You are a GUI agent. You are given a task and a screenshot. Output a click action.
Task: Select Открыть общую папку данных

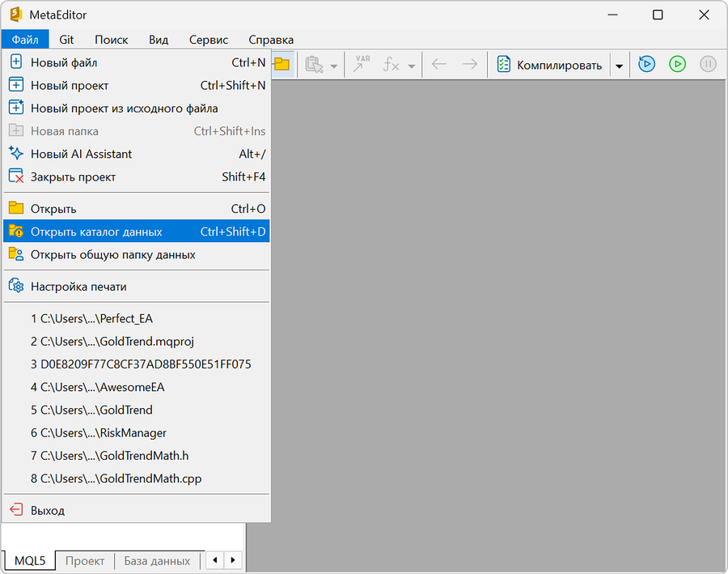pyautogui.click(x=137, y=254)
